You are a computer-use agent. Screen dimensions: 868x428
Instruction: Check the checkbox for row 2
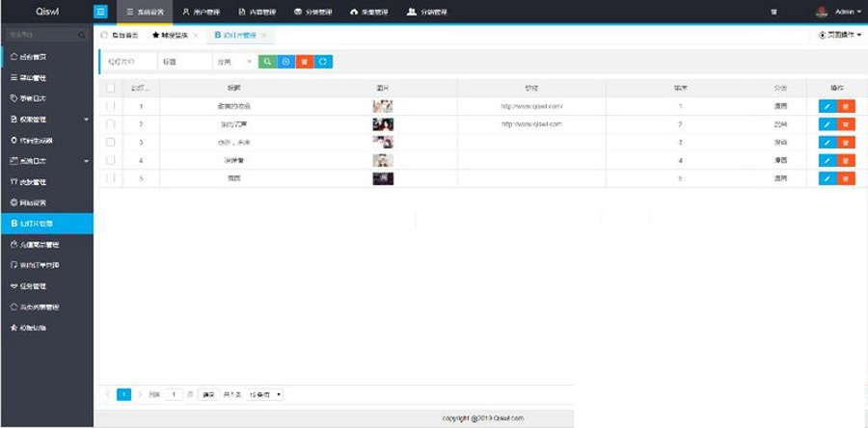click(x=111, y=124)
